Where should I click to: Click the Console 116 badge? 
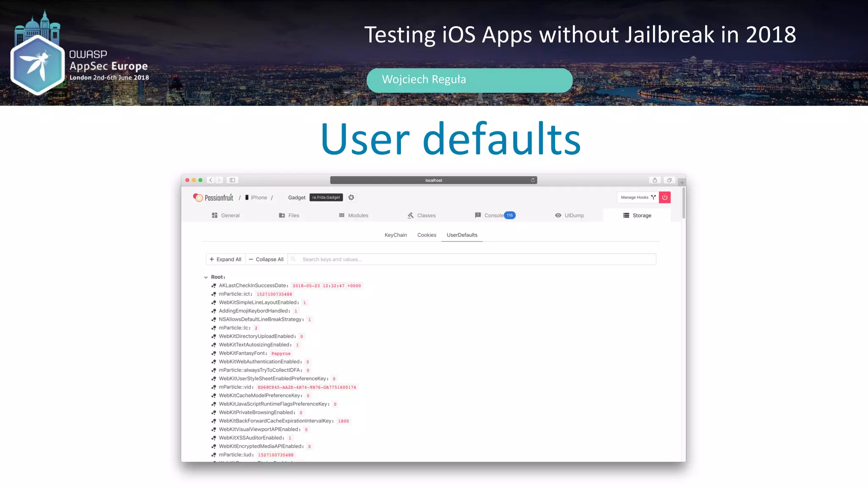[510, 215]
